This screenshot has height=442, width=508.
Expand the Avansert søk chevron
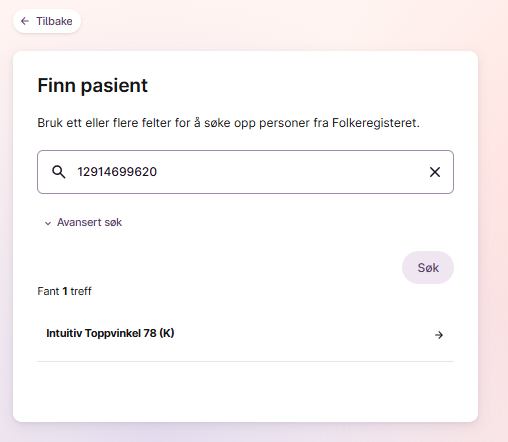(x=48, y=223)
